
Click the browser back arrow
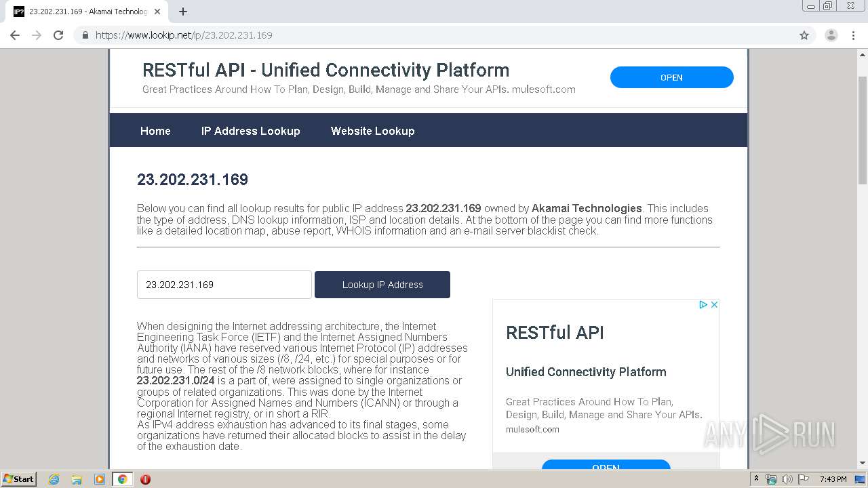coord(15,35)
